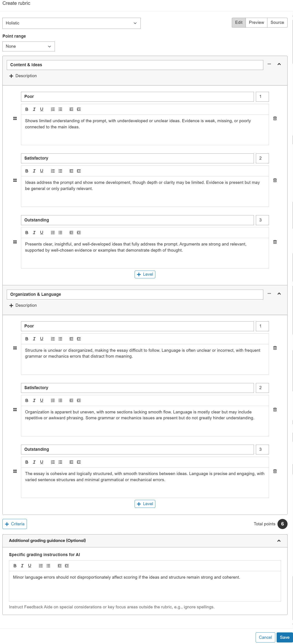Collapse the Additional grading guidance section

[279, 541]
